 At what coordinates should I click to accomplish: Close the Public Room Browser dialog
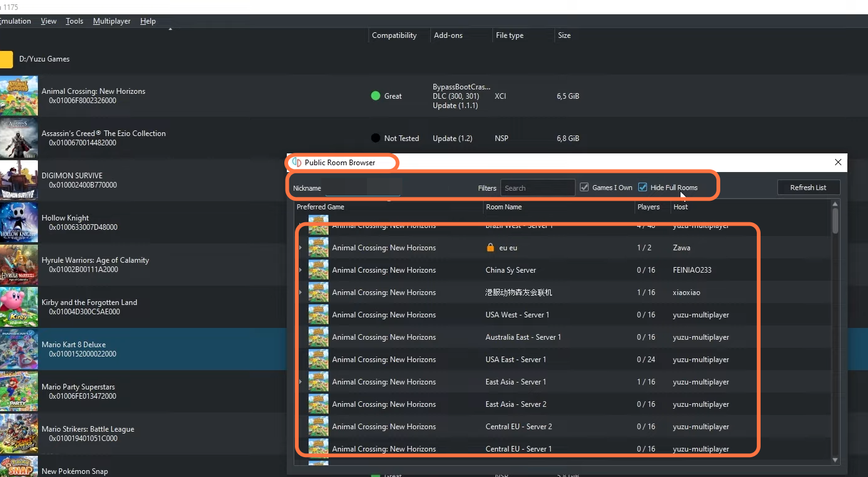click(x=838, y=162)
